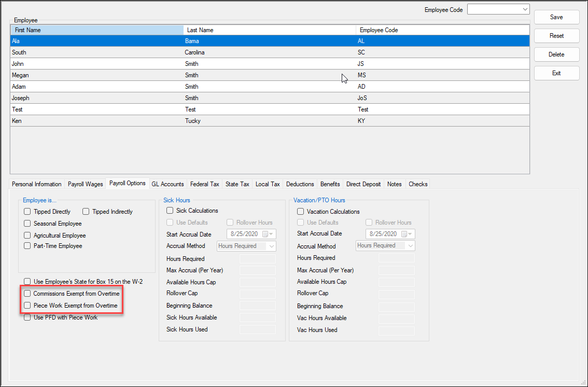The width and height of the screenshot is (588, 387).
Task: Open the Direct Deposit tab
Action: tap(363, 184)
